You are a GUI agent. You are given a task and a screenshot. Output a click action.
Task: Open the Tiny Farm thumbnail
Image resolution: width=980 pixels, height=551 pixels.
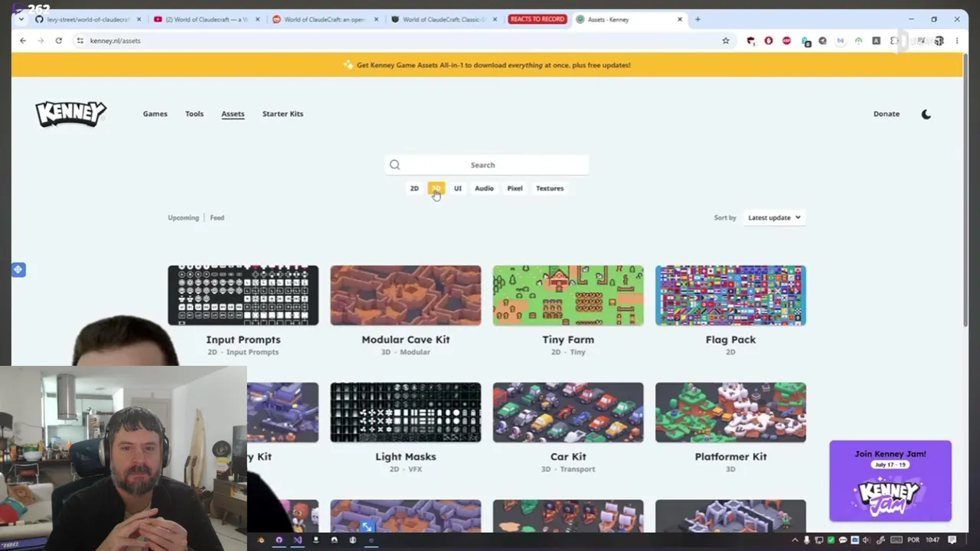point(568,295)
